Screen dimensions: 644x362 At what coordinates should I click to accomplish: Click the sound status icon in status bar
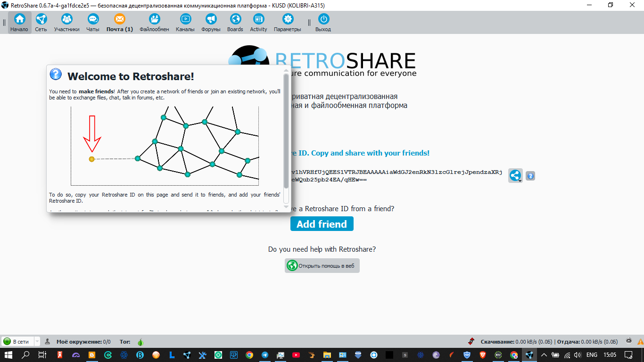point(629,341)
